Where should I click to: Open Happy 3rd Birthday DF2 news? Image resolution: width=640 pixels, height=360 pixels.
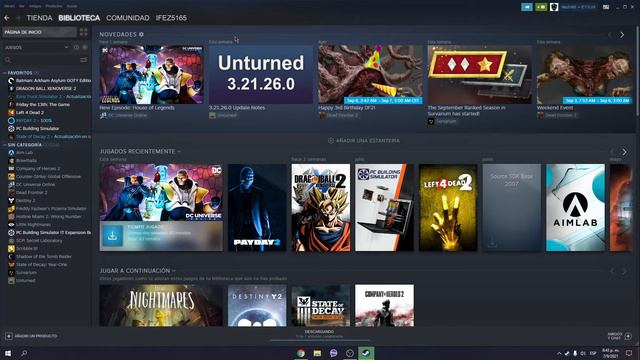(x=370, y=74)
